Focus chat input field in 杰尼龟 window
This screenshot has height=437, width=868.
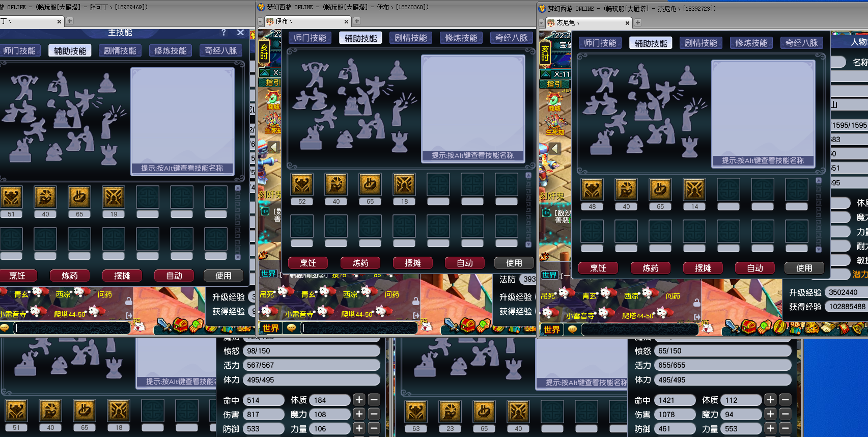[640, 330]
